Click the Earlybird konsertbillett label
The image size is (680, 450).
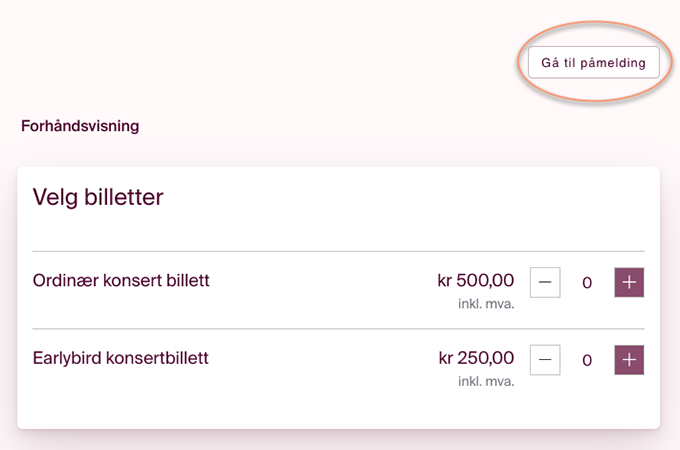[120, 357]
